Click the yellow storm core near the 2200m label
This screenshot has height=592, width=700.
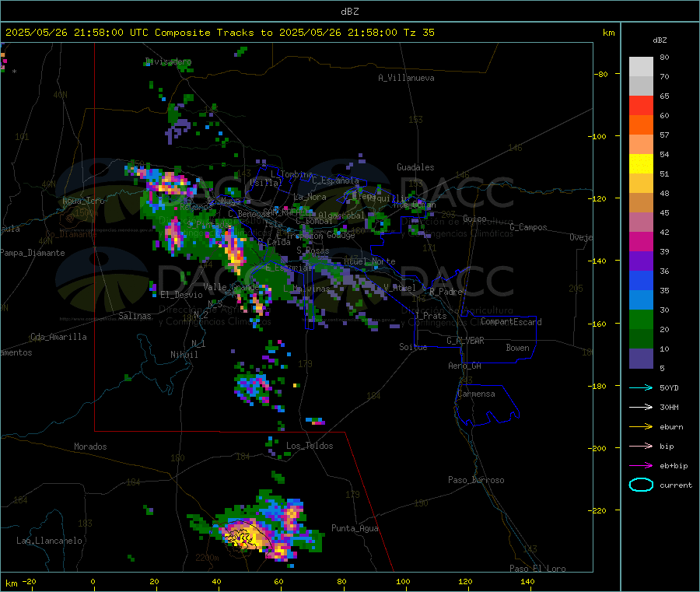click(245, 535)
